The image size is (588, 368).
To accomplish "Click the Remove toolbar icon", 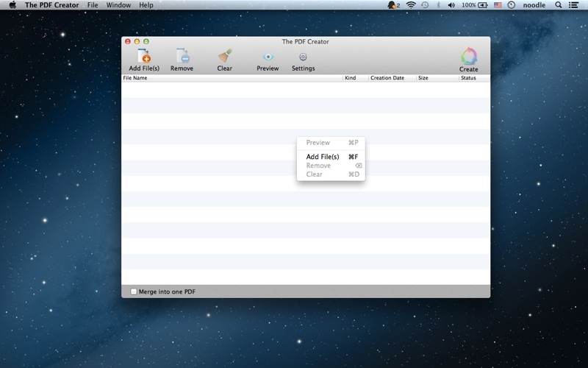I will (182, 56).
